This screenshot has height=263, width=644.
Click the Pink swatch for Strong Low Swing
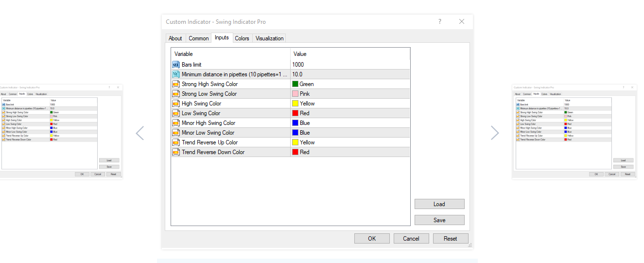(x=295, y=94)
